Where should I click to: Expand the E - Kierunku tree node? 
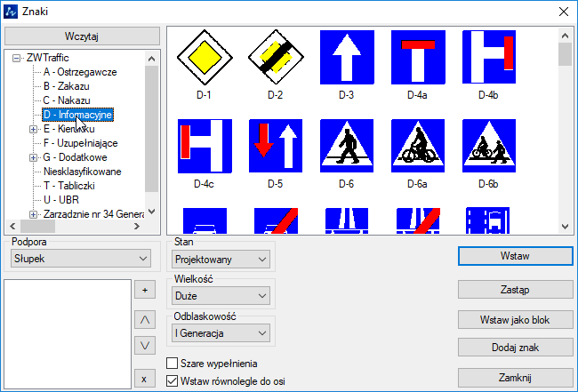(33, 129)
